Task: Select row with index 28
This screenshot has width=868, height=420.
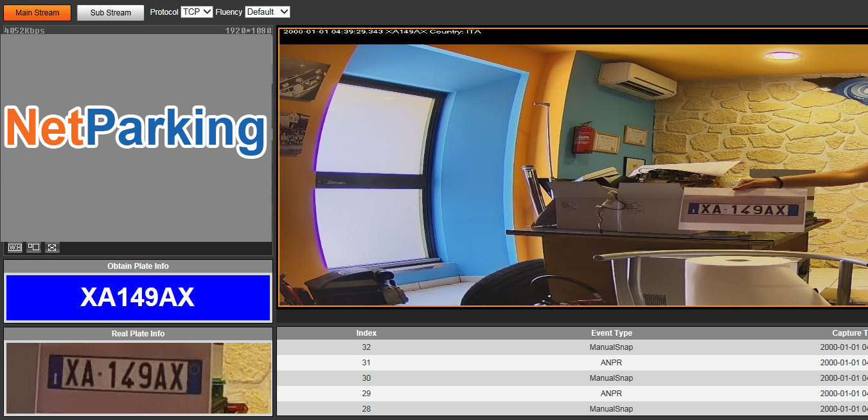Action: [x=572, y=408]
